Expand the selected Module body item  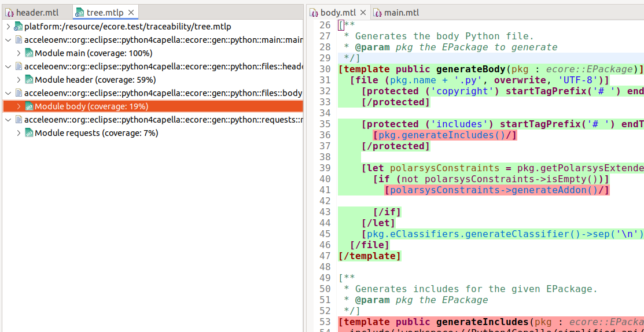click(19, 106)
